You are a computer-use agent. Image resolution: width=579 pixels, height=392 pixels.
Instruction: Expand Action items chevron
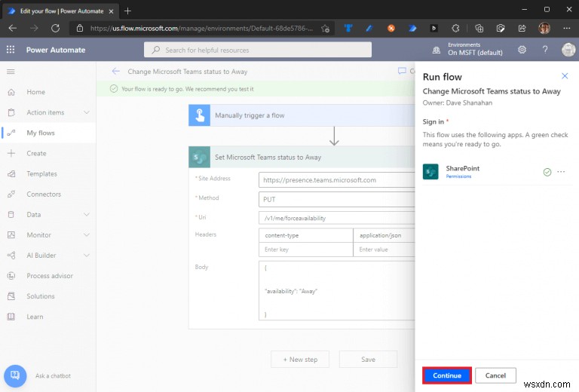click(x=87, y=112)
